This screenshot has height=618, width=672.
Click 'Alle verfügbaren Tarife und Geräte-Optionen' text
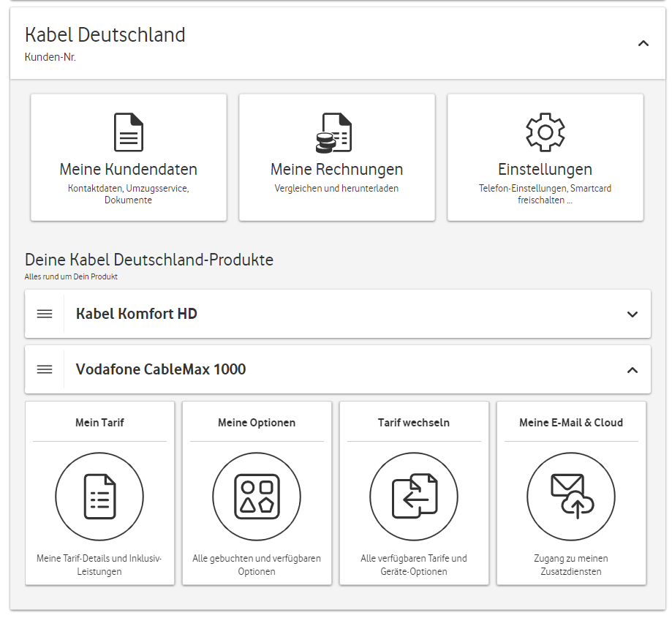tap(414, 565)
